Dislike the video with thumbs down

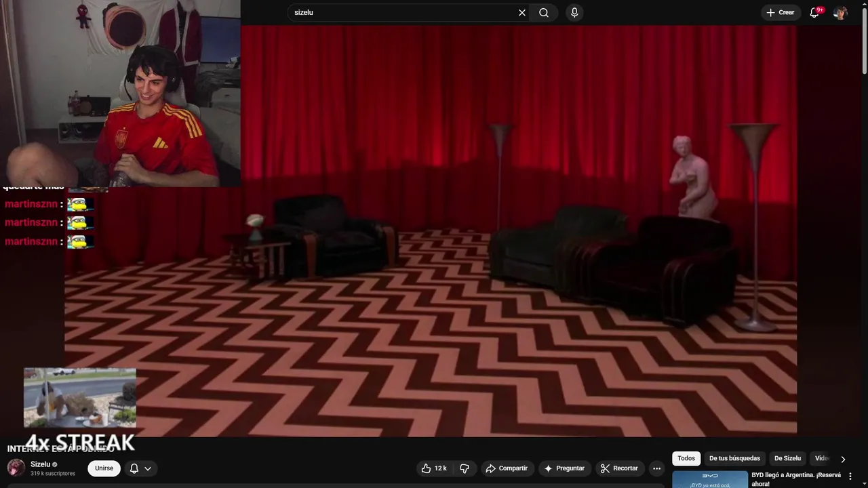click(x=465, y=468)
